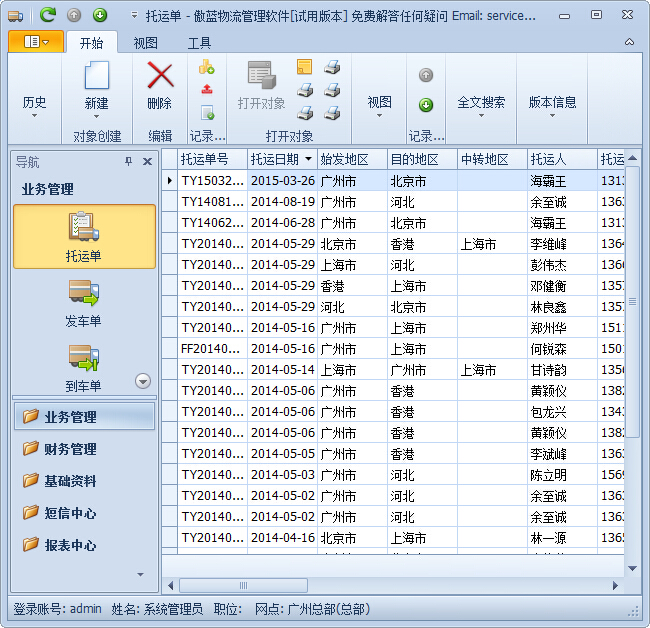Open the 全文搜索 full-text search dropdown

(480, 105)
